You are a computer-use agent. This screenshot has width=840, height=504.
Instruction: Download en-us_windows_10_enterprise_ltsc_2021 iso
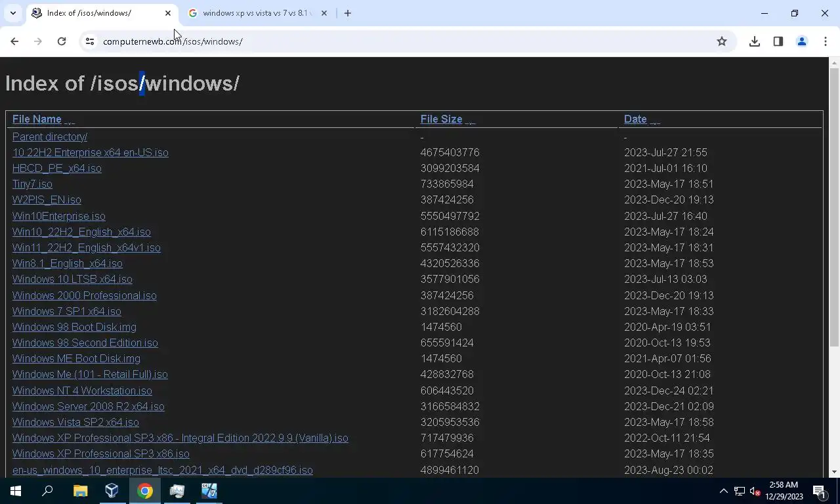pyautogui.click(x=163, y=470)
